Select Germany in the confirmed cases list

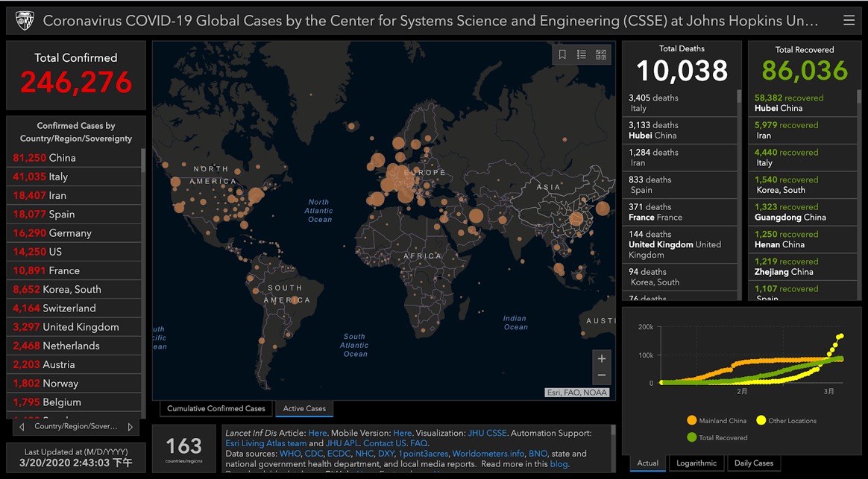point(74,233)
